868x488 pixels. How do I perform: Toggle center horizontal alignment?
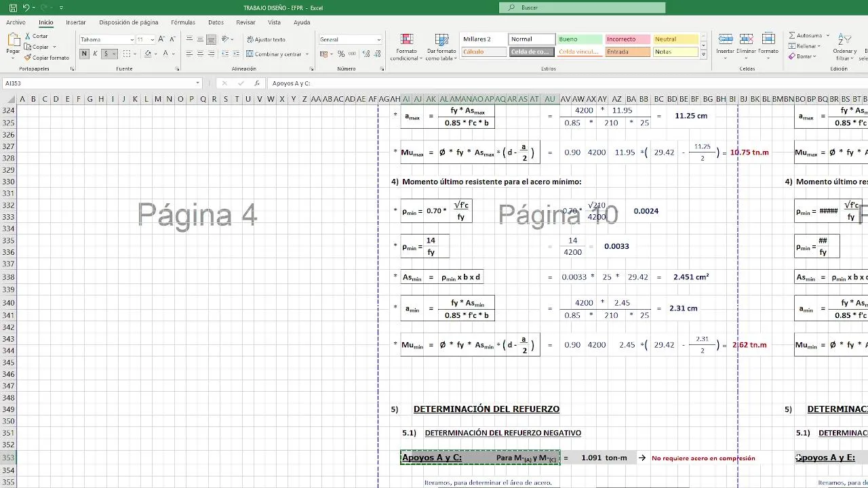click(x=200, y=54)
